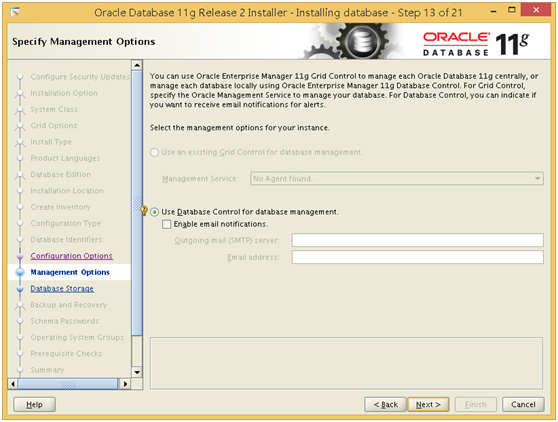This screenshot has width=558, height=422.
Task: Close the installer window
Action: (x=536, y=10)
